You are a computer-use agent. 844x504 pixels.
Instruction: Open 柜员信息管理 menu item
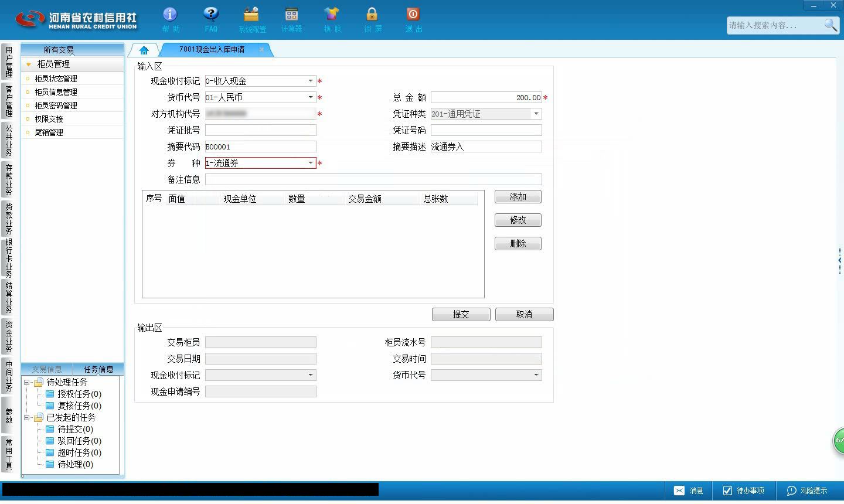coord(72,92)
